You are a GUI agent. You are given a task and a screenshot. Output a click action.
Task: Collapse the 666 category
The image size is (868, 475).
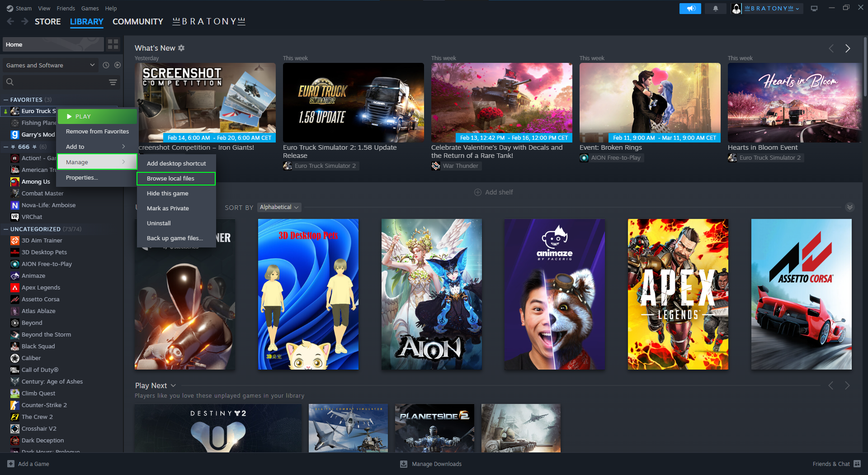coord(6,147)
